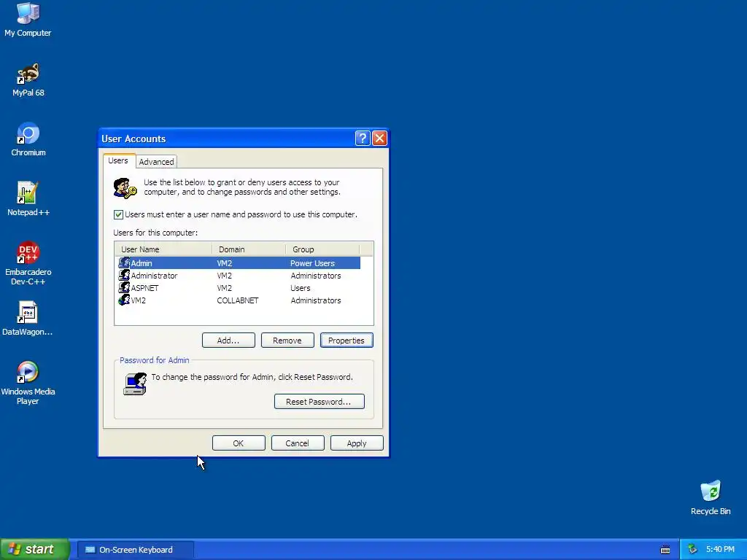Viewport: 747px width, 560px height.
Task: Click the help question mark button
Action: (363, 138)
